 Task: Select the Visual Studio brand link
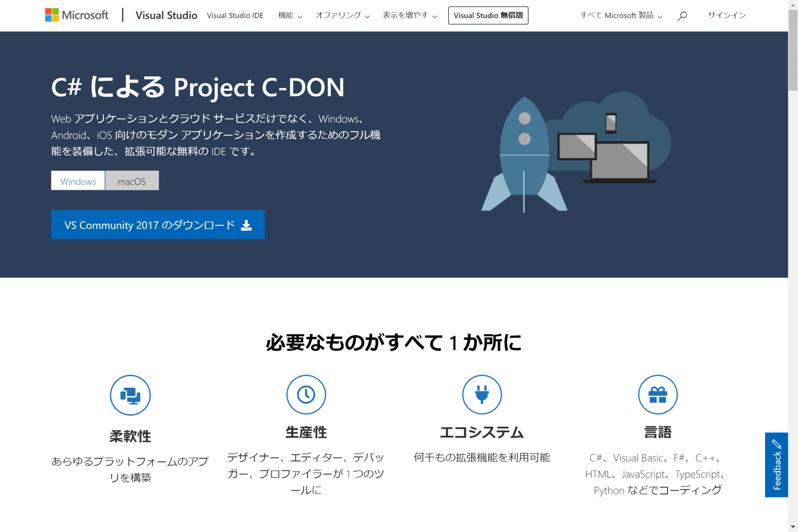point(166,16)
